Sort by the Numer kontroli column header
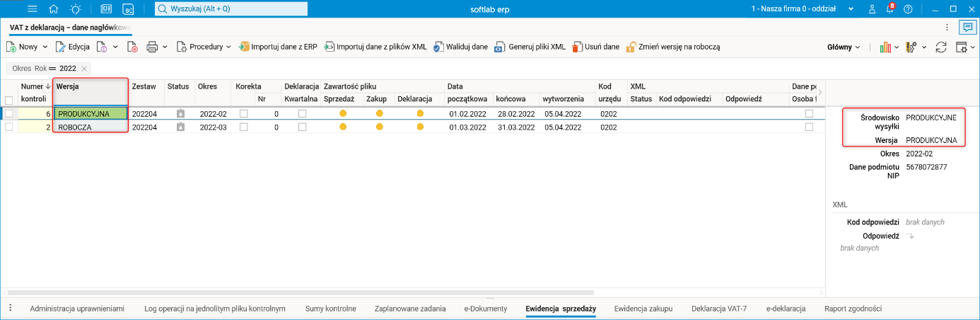Image resolution: width=980 pixels, height=320 pixels. (x=35, y=93)
